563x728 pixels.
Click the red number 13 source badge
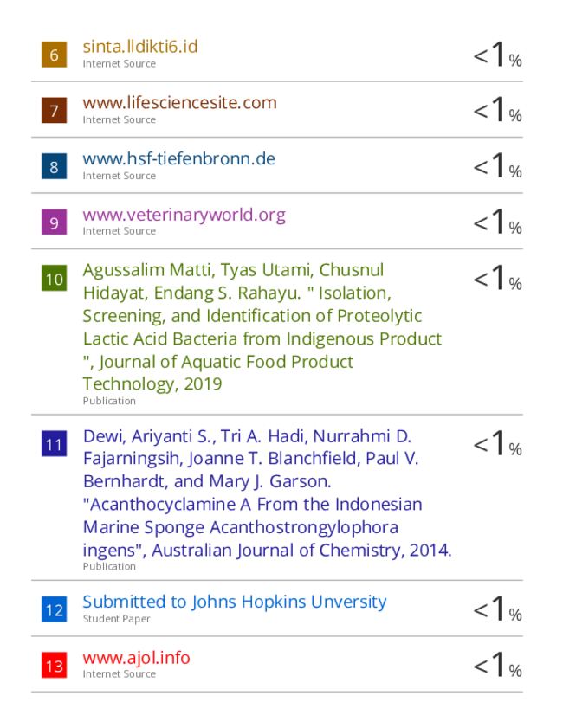54,666
